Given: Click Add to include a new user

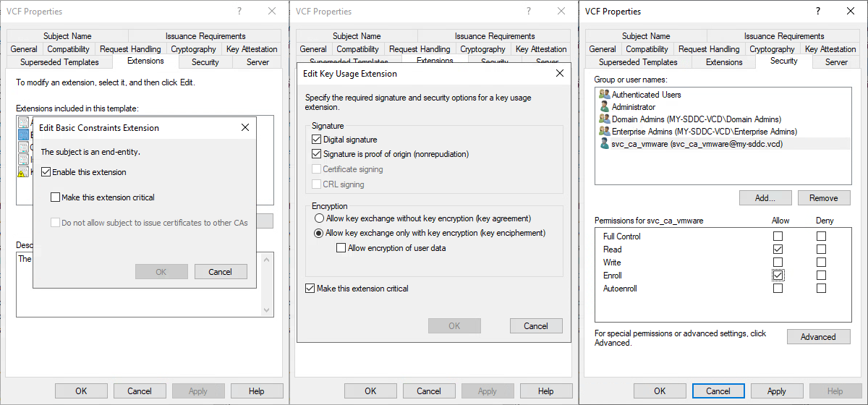Looking at the screenshot, I should click(765, 198).
